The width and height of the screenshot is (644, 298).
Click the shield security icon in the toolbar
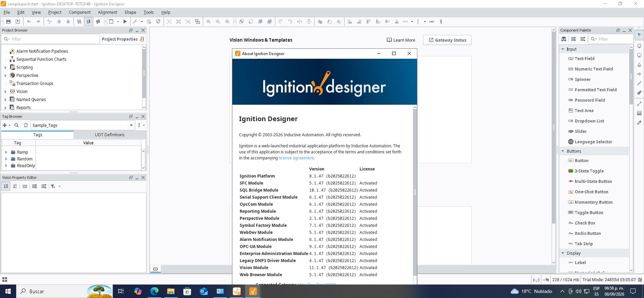coord(158,22)
